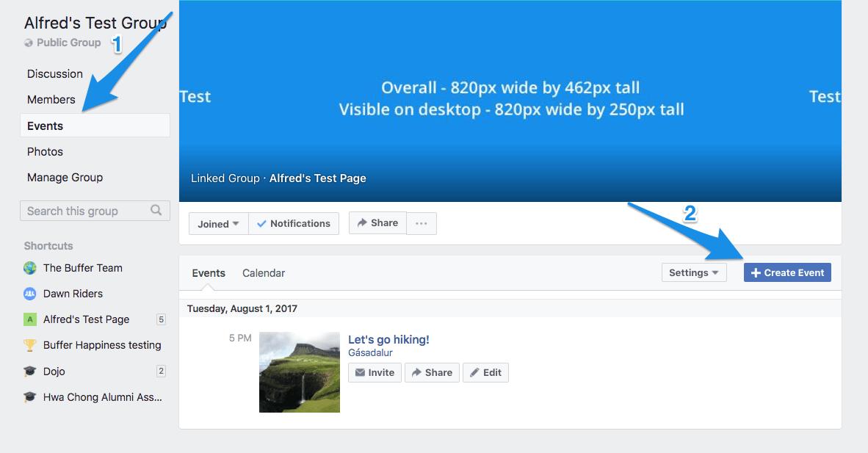Viewport: 868px width, 453px height.
Task: Expand the Share options for the group
Action: [x=377, y=222]
